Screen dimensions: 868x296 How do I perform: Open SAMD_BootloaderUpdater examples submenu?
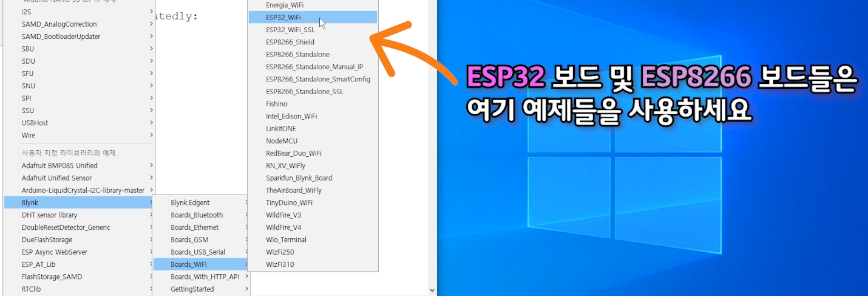pos(80,36)
